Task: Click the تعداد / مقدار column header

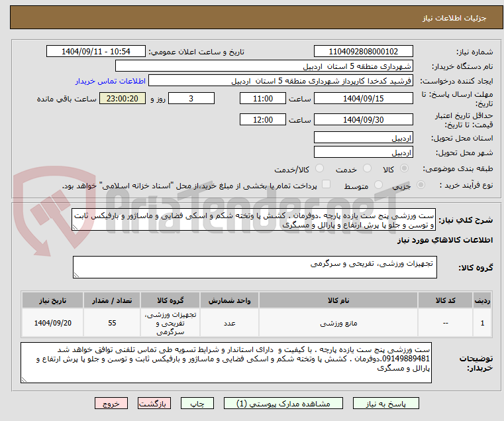Action: point(112,300)
